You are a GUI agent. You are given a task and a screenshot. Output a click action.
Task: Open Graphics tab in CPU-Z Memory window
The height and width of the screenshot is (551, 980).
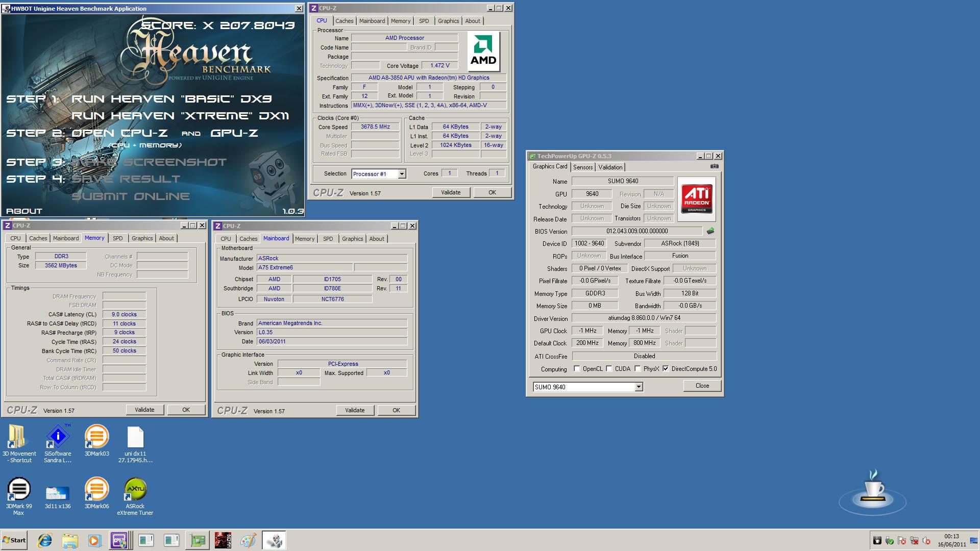pyautogui.click(x=142, y=238)
